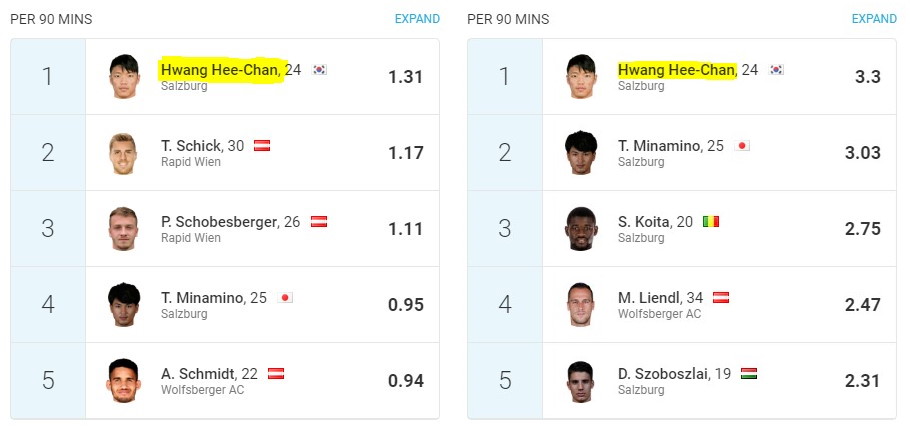Open T. Minamino photo in right table
The width and height of the screenshot is (910, 426).
click(581, 153)
